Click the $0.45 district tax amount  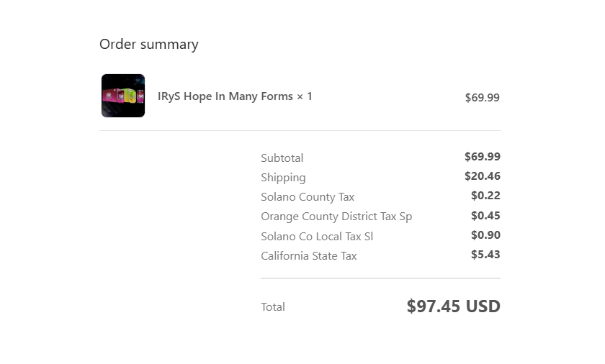pyautogui.click(x=485, y=215)
